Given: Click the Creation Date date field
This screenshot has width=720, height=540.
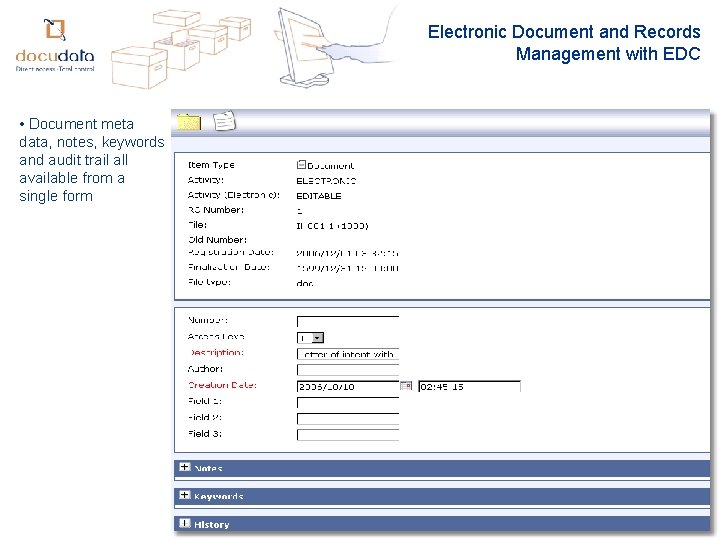Looking at the screenshot, I should pyautogui.click(x=348, y=387).
